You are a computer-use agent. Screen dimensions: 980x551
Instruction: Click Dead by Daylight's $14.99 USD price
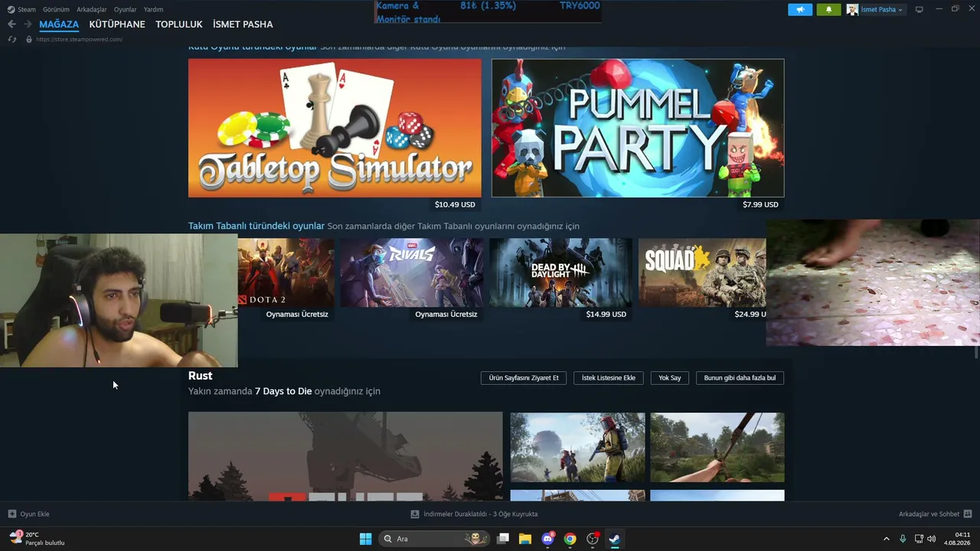606,314
